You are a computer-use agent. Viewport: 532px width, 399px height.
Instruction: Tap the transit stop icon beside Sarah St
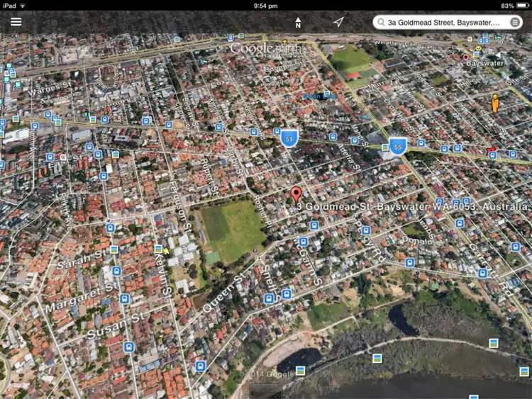tap(116, 271)
